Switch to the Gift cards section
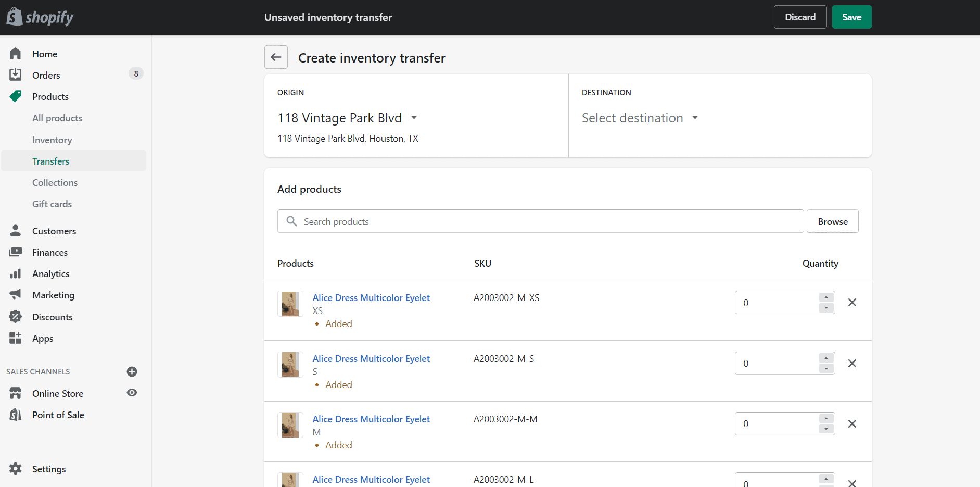The width and height of the screenshot is (980, 487). coord(52,204)
